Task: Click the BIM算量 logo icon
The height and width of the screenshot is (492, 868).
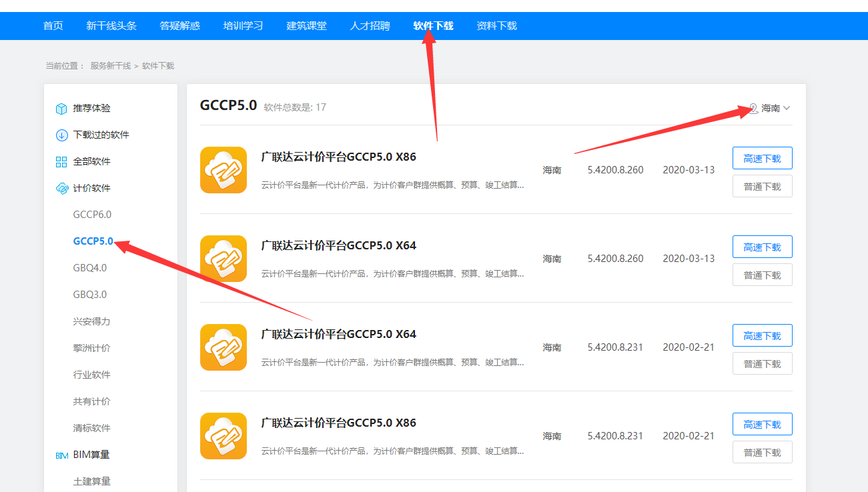Action: (61, 455)
